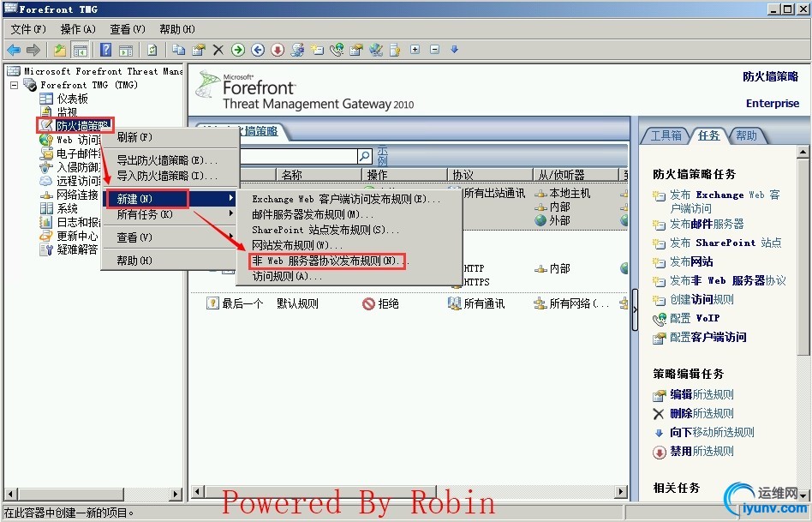The image size is (812, 522).
Task: Select 疑难解答 in the console tree
Action: click(77, 249)
